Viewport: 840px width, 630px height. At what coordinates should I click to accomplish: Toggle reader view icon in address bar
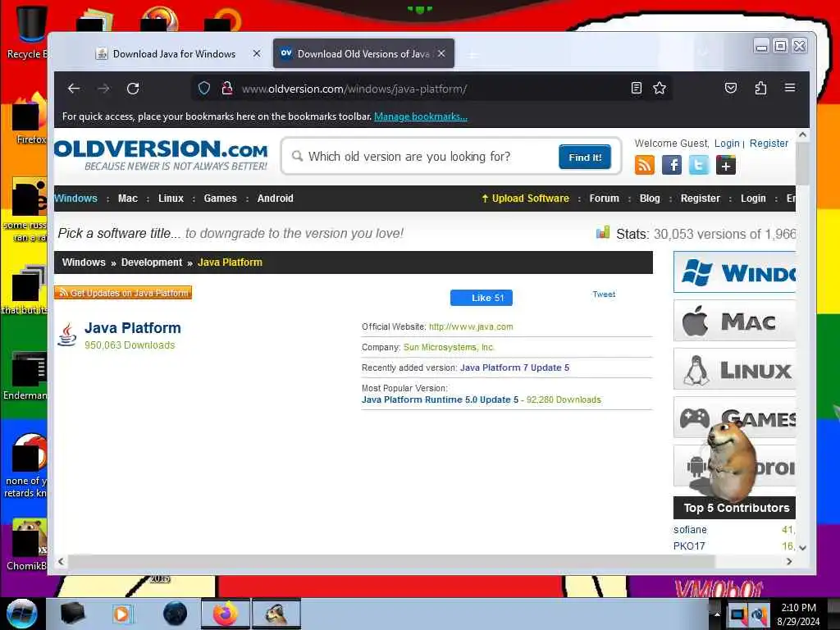636,89
